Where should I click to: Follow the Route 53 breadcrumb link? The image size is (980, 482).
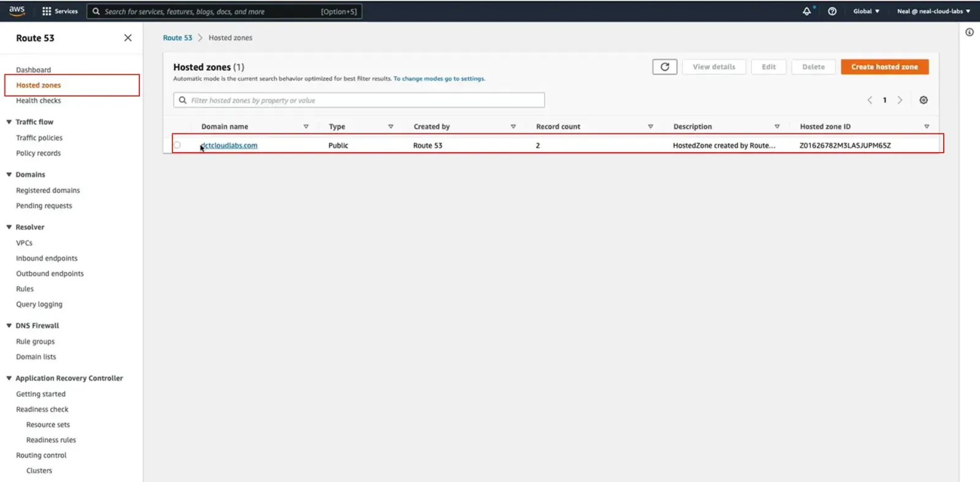(x=178, y=38)
